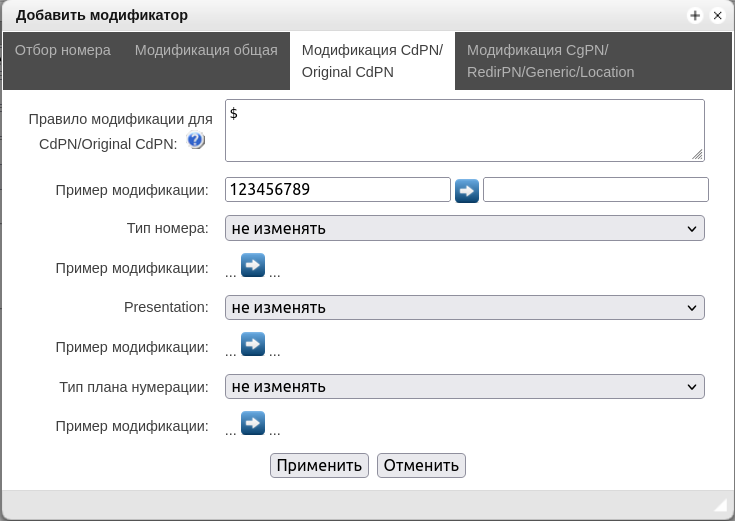Focus the modification rule text area
Viewport: 735px width, 521px height.
coord(464,130)
